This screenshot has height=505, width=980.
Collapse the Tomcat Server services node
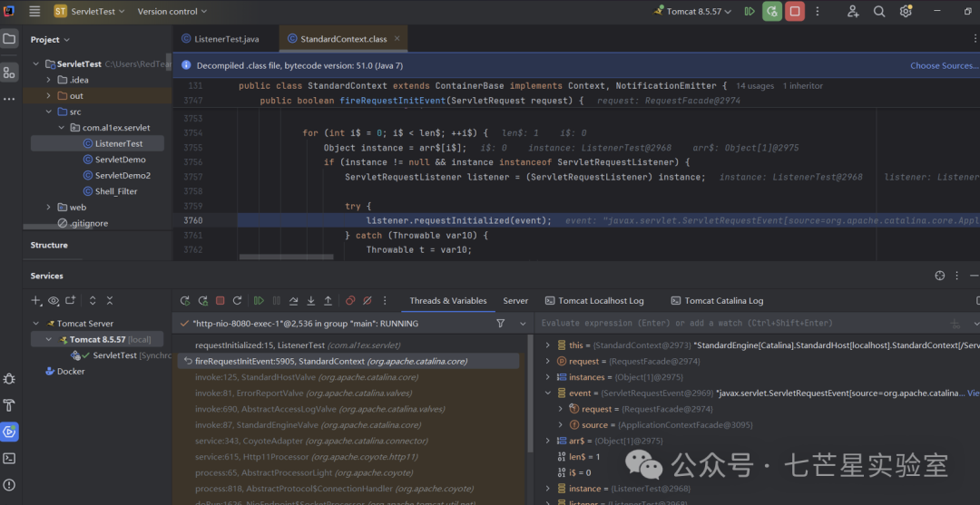point(35,324)
